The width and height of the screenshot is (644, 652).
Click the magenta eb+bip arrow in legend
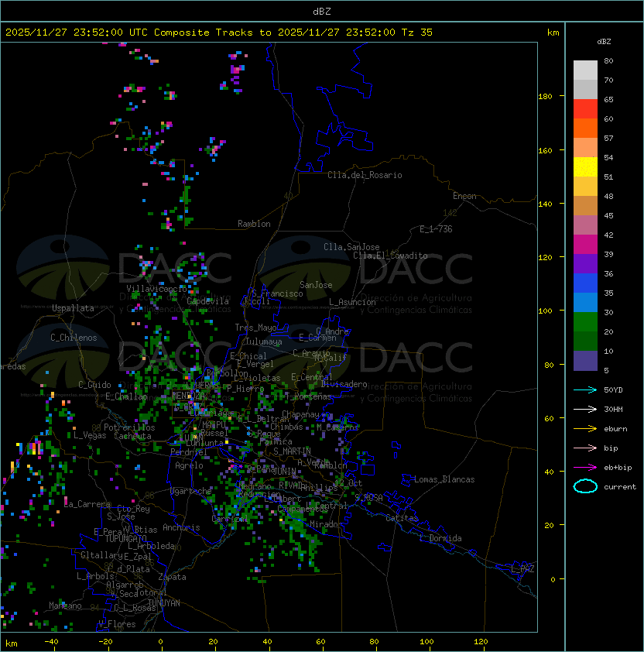coord(585,468)
